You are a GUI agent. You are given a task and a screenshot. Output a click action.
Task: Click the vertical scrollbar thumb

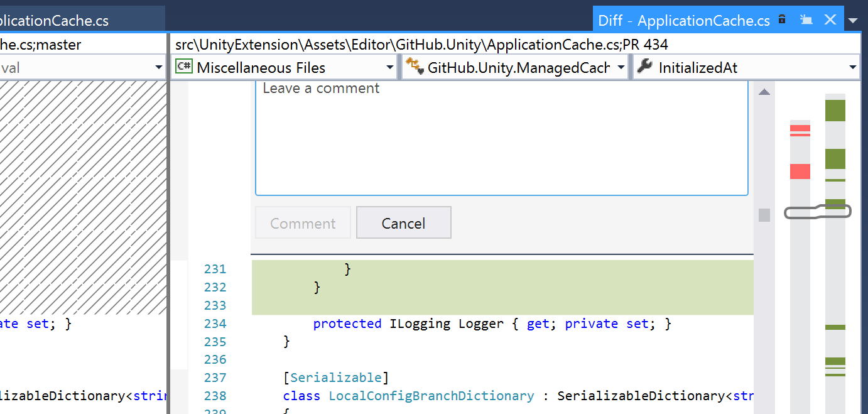[764, 215]
